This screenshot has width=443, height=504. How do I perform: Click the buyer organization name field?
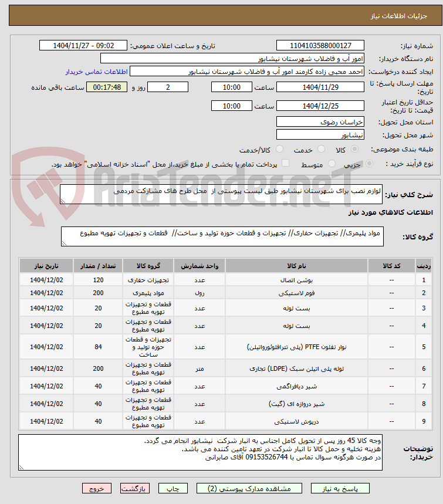232,59
